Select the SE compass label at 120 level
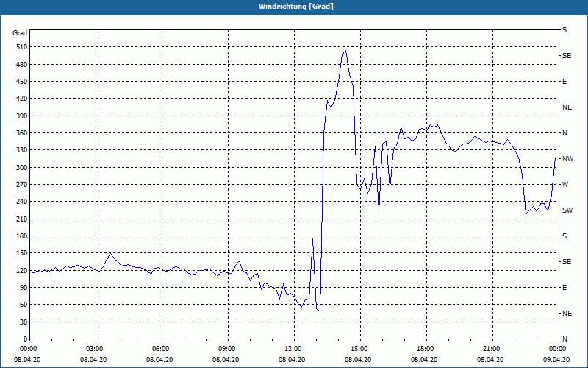Viewport: 588px width, 368px height. coord(567,262)
